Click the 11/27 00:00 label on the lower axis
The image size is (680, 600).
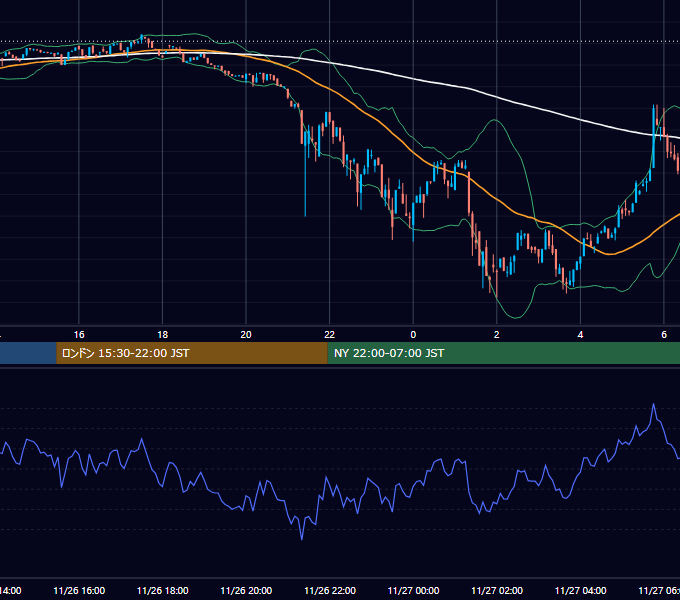(x=413, y=590)
